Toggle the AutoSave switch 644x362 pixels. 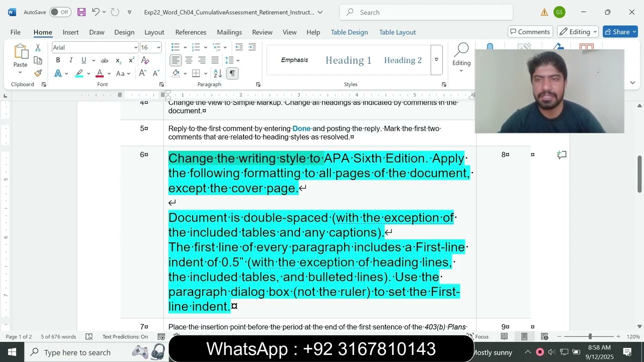tap(60, 12)
